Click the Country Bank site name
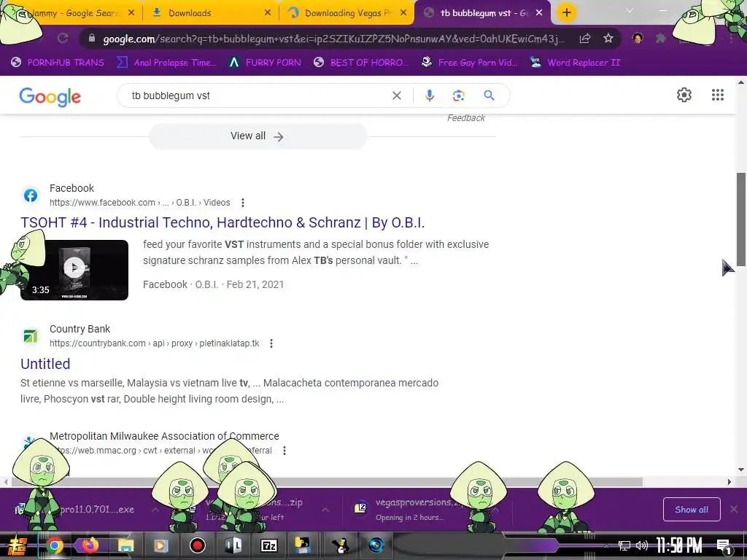 [80, 329]
